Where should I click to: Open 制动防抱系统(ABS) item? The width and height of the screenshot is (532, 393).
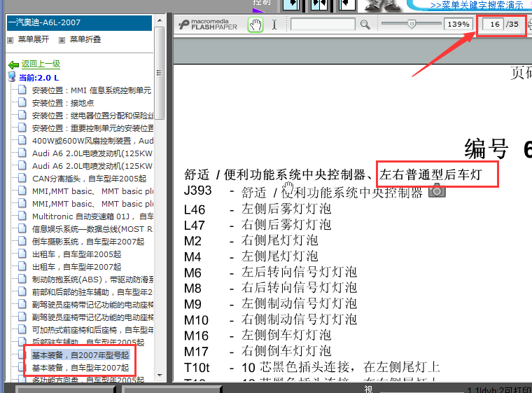pyautogui.click(x=92, y=280)
